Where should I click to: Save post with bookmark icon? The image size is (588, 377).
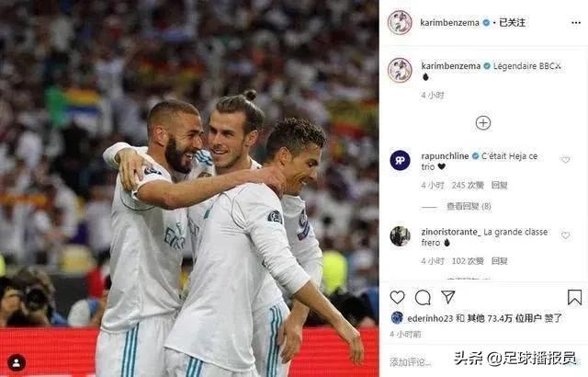tap(574, 297)
